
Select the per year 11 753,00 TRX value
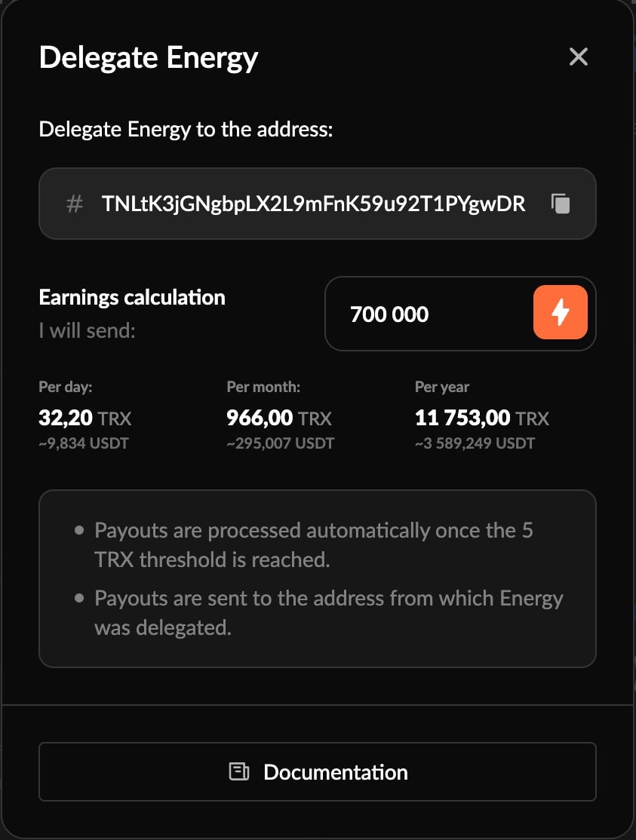[x=481, y=418]
